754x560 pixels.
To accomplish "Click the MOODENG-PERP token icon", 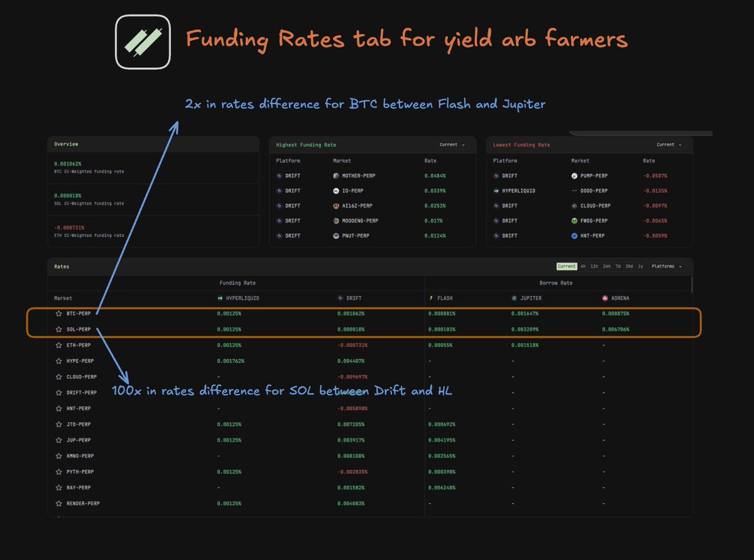I will point(337,221).
